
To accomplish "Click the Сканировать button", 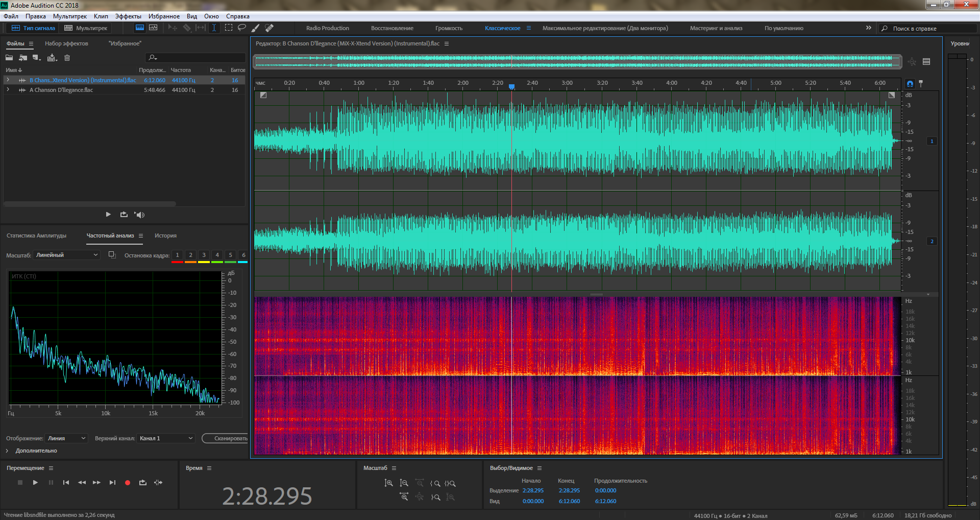I will point(225,438).
